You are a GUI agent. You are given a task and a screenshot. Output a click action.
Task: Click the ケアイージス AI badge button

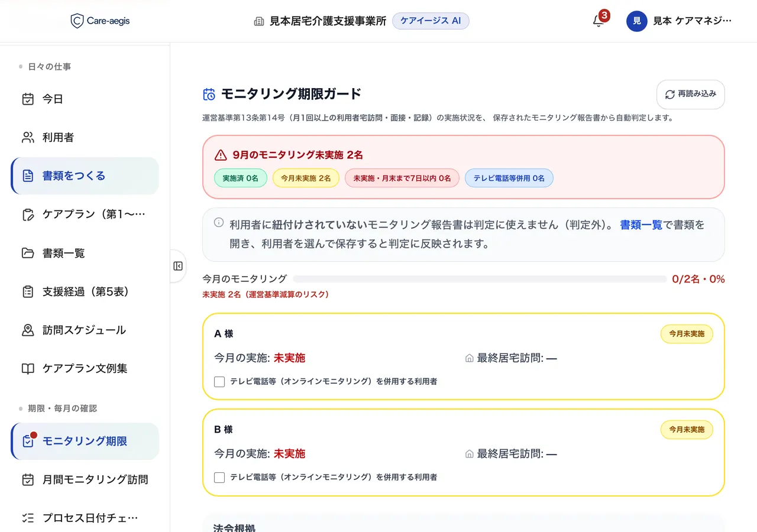point(431,21)
